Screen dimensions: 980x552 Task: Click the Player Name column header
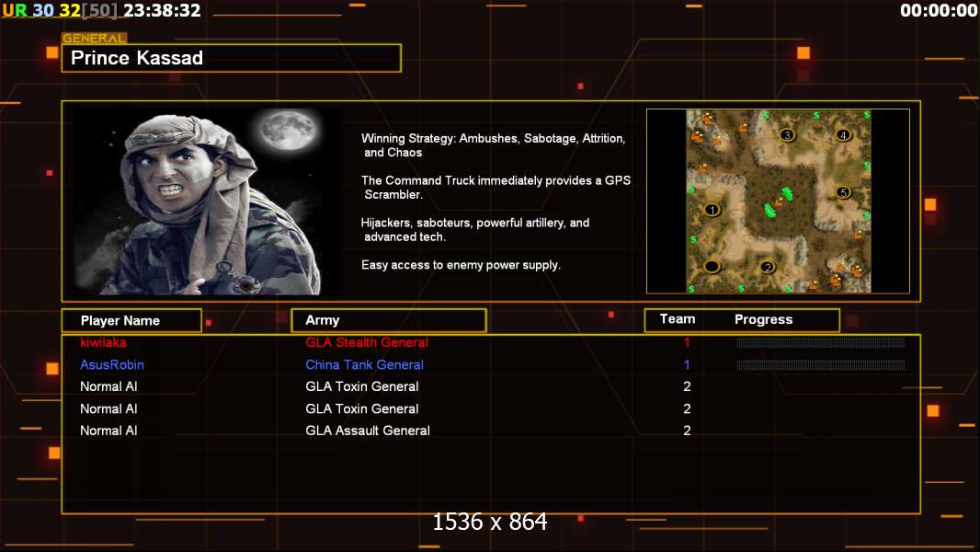click(x=131, y=320)
